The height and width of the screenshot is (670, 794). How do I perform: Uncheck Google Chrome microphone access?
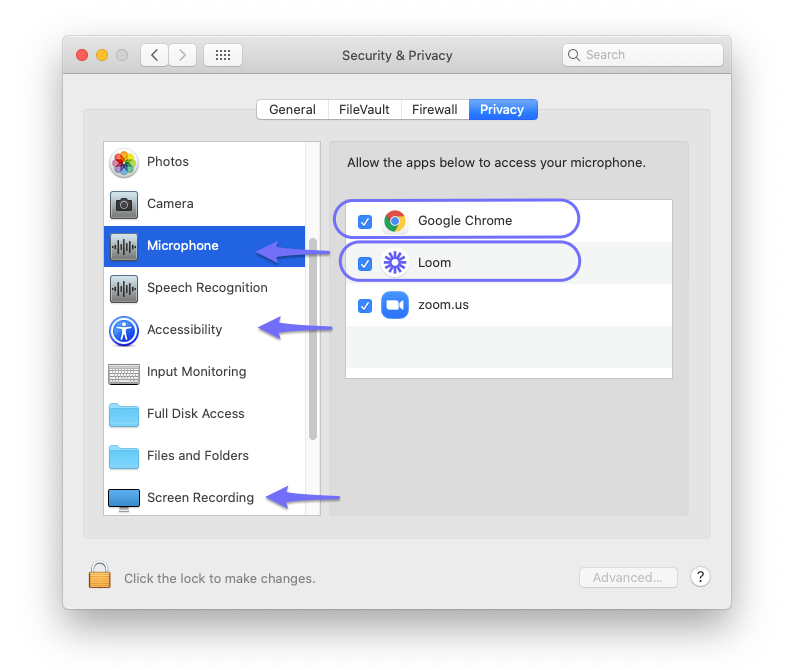(x=365, y=222)
